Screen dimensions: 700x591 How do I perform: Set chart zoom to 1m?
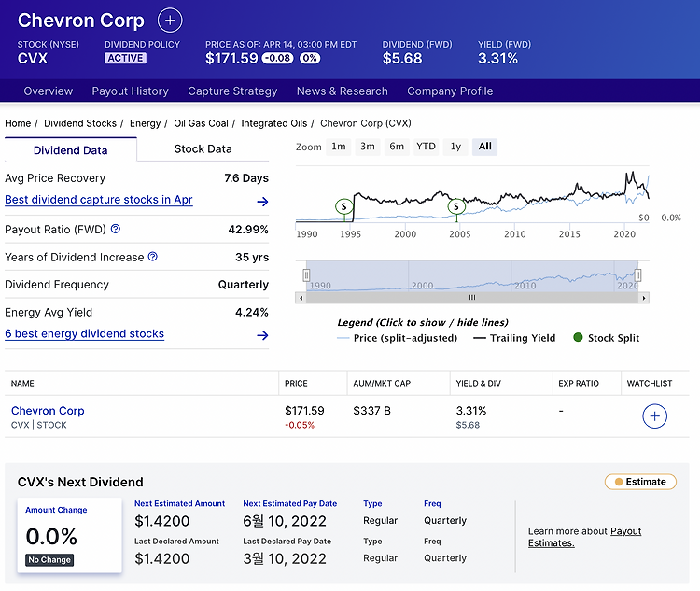(x=339, y=147)
